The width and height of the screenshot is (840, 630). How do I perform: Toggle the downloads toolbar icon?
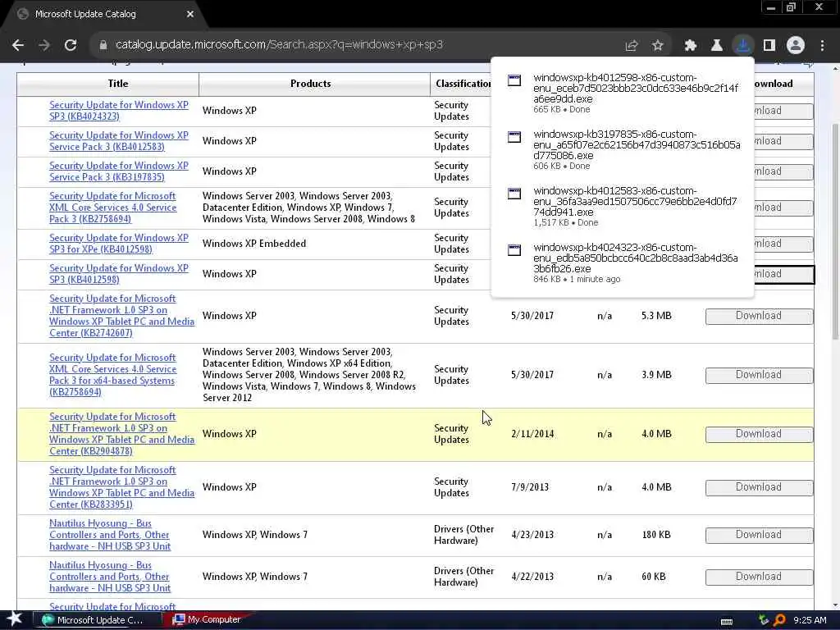[743, 46]
